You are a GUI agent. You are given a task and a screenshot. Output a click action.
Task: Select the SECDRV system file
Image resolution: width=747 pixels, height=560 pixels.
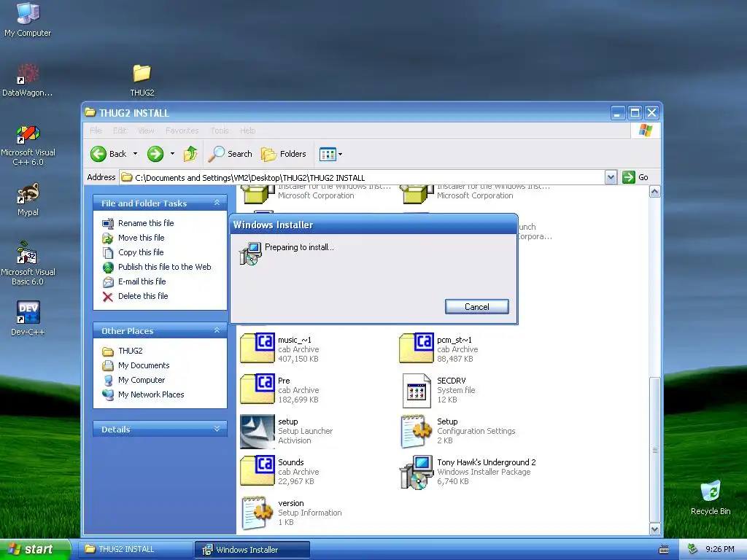(438, 389)
